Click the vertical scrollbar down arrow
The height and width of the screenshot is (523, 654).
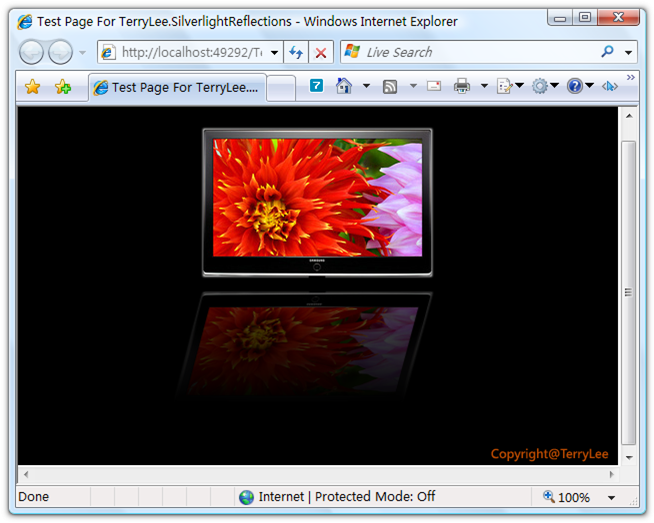click(x=629, y=458)
